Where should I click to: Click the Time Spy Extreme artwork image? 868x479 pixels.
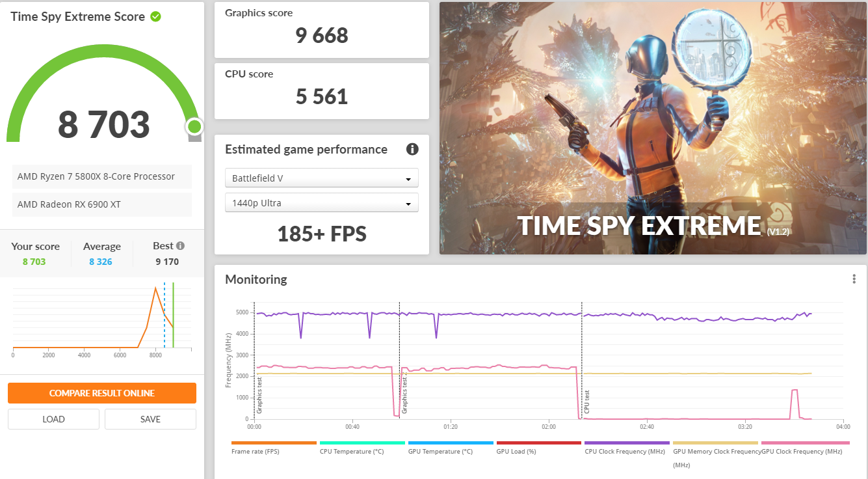point(653,128)
